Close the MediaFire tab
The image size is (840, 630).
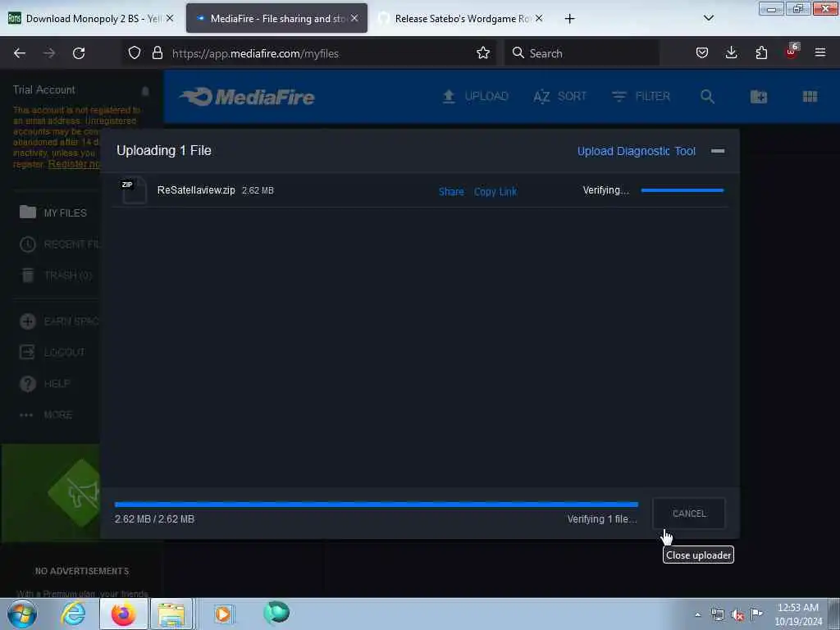pyautogui.click(x=354, y=18)
